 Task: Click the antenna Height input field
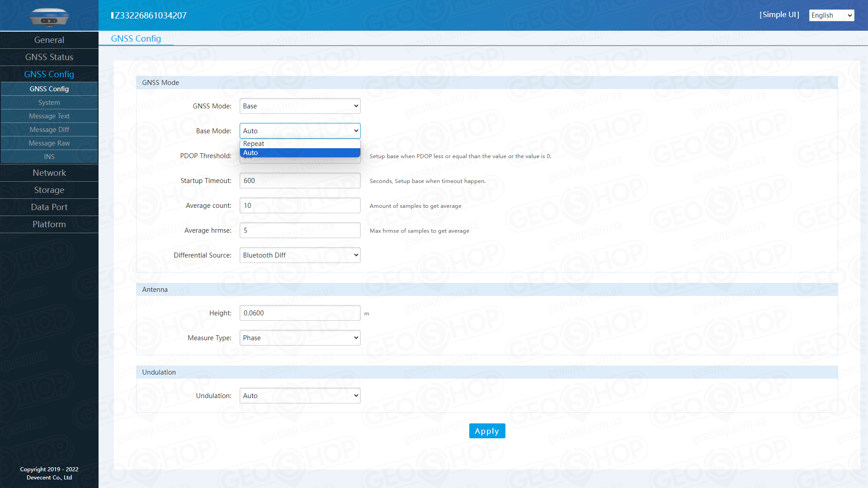click(x=300, y=313)
